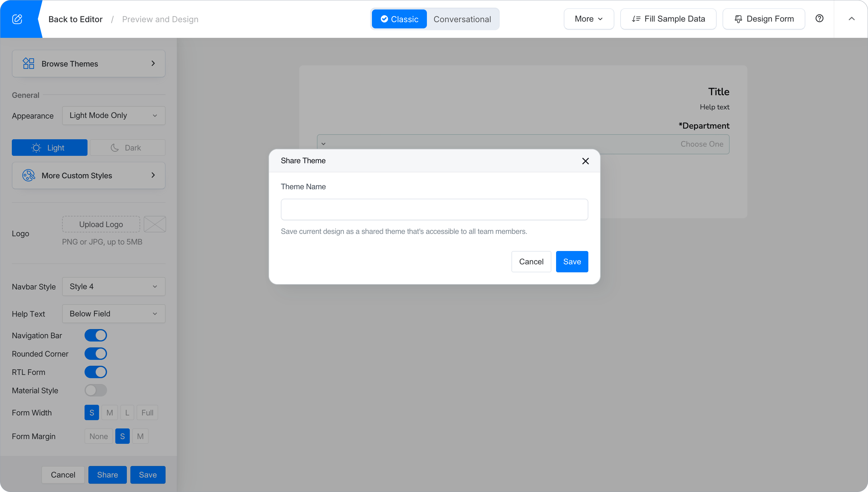
Task: Toggle the Navigation Bar switch
Action: pyautogui.click(x=95, y=336)
